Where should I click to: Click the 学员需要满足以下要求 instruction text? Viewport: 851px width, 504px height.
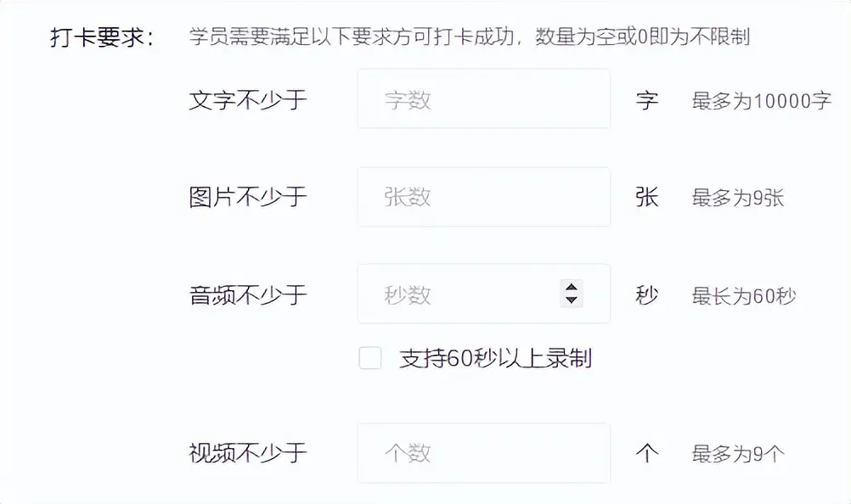(x=471, y=36)
